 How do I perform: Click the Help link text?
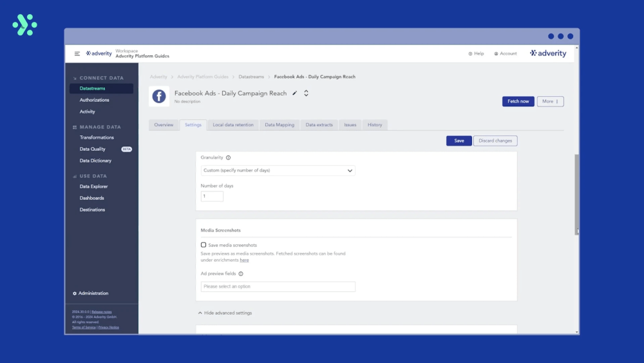point(479,54)
